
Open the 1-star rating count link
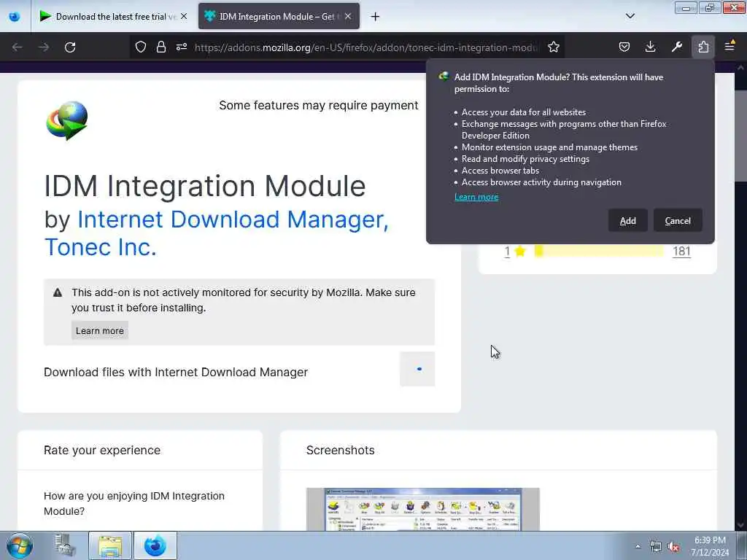[508, 252]
